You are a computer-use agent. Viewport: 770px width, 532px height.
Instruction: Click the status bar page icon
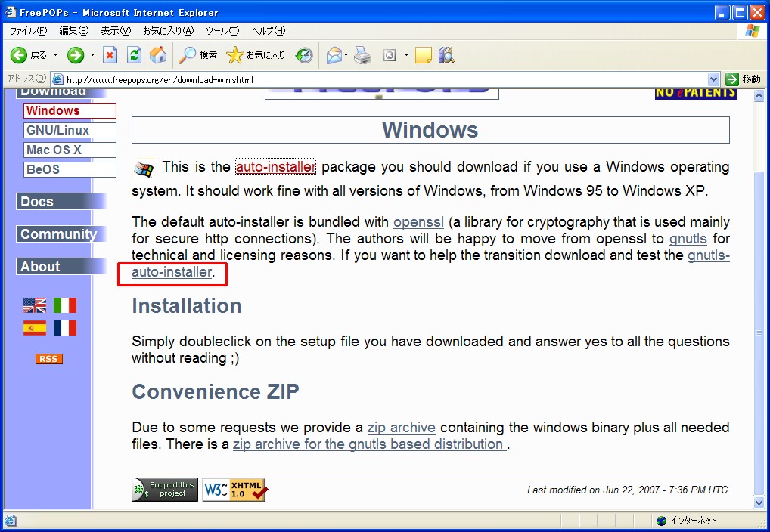coord(11,521)
